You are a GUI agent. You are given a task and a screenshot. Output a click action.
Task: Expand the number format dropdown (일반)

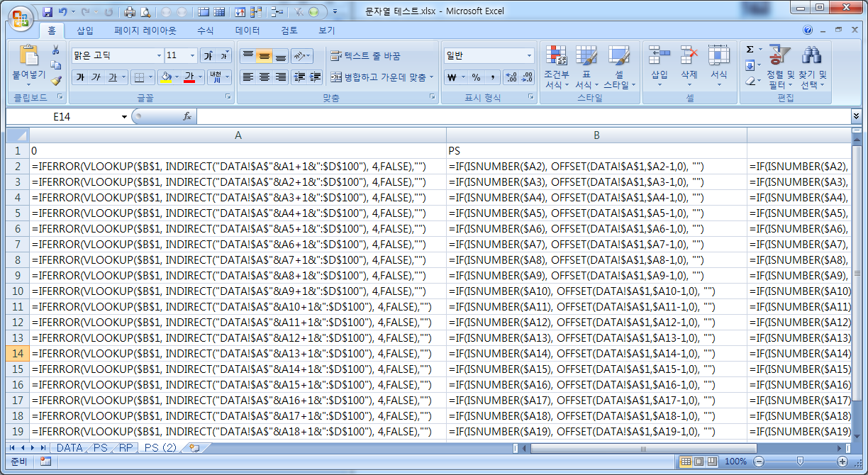[529, 55]
